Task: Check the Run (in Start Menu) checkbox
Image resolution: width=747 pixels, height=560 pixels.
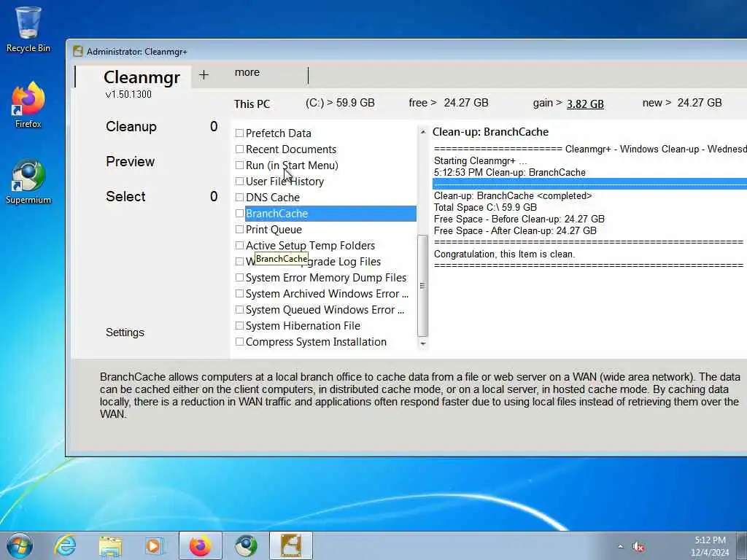Action: 239,166
